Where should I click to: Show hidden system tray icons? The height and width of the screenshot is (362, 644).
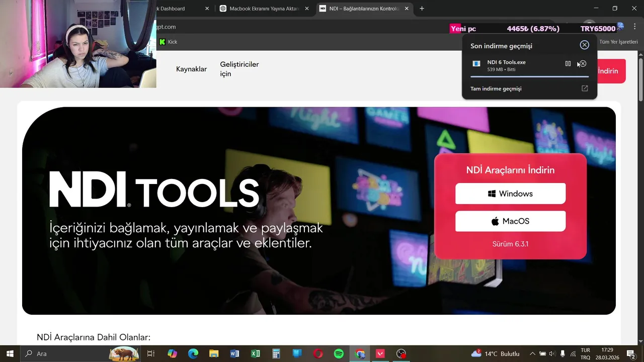click(532, 353)
